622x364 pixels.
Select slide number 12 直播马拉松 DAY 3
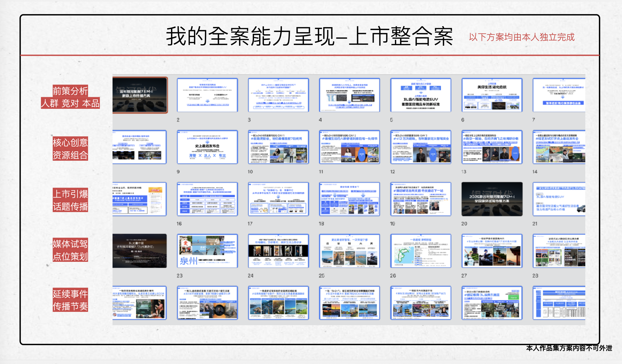click(x=420, y=147)
